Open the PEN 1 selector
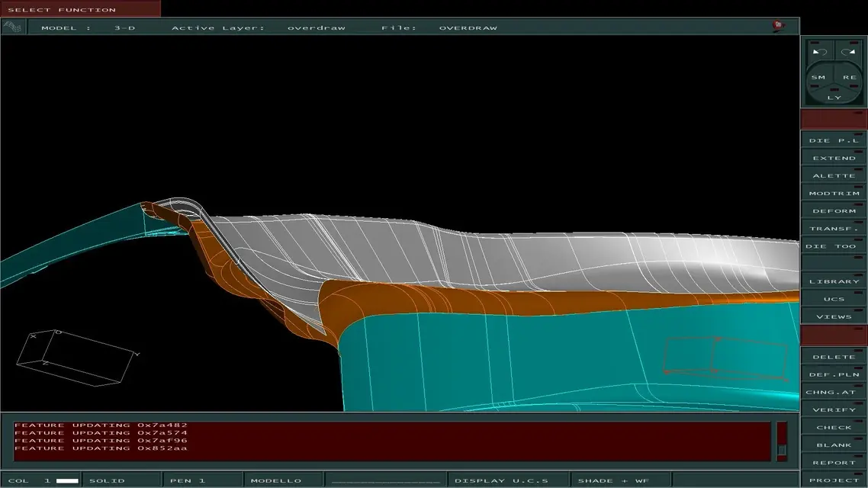Viewport: 868px width, 488px height. [203, 480]
